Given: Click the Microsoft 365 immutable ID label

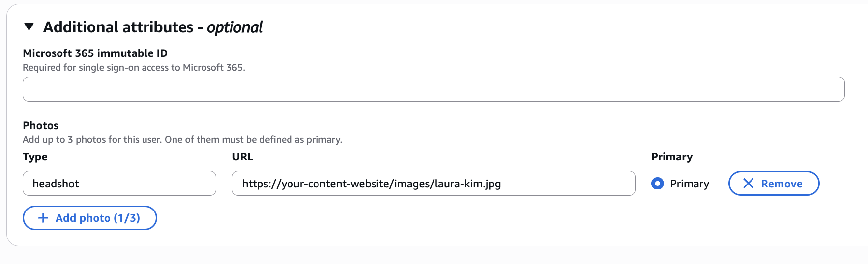Looking at the screenshot, I should pyautogui.click(x=95, y=53).
